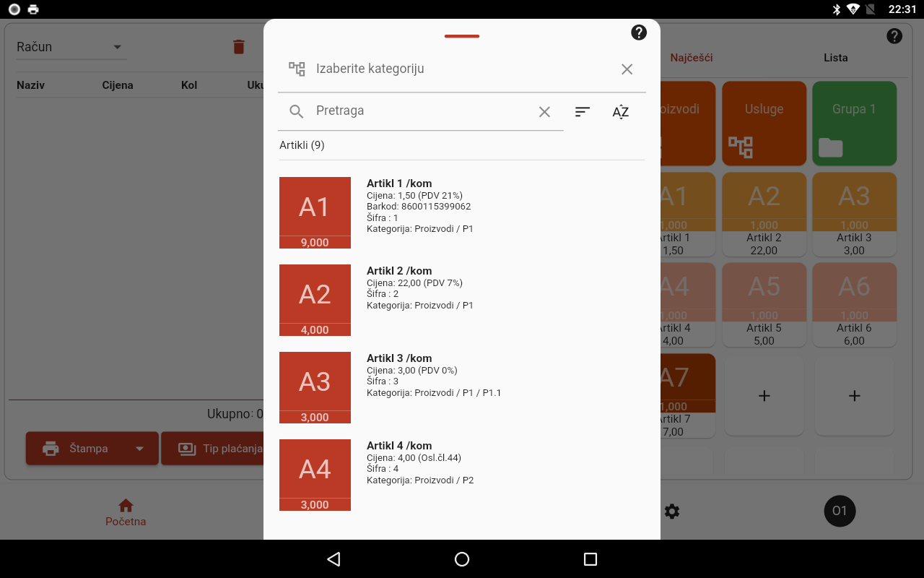The image size is (924, 578).
Task: Tap the folder icon on the Grupa 1 tile
Action: tap(831, 147)
